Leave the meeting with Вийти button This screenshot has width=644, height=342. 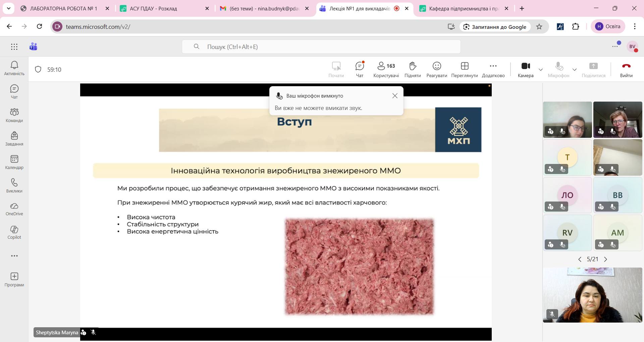click(626, 69)
